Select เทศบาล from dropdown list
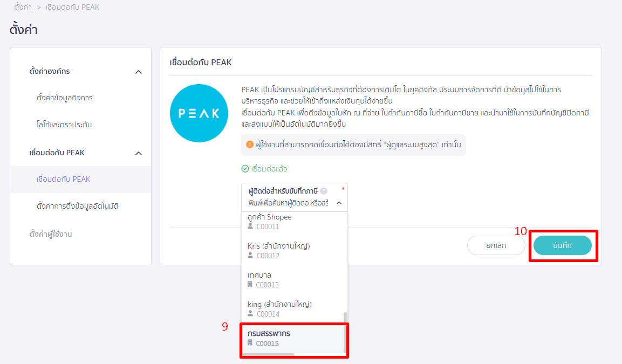This screenshot has height=364, width=622. coord(293,280)
